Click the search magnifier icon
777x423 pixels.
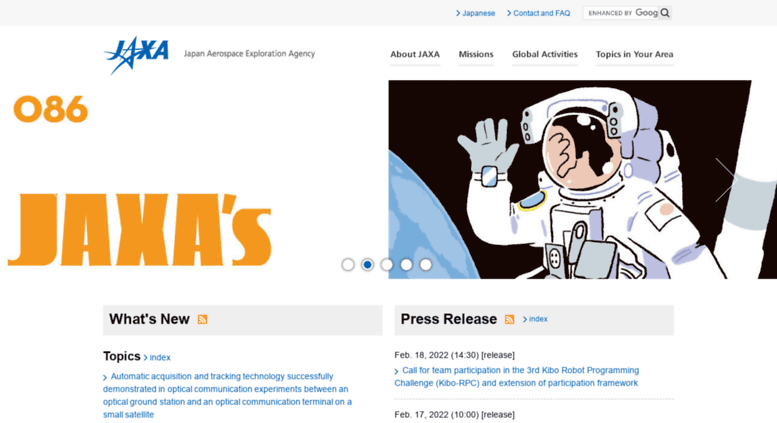coord(665,13)
